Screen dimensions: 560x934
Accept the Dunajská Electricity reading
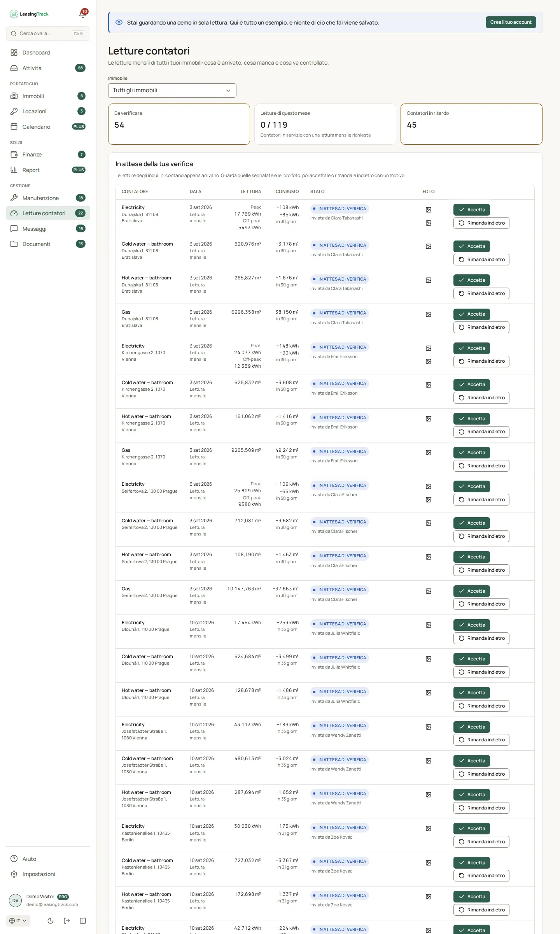(472, 210)
